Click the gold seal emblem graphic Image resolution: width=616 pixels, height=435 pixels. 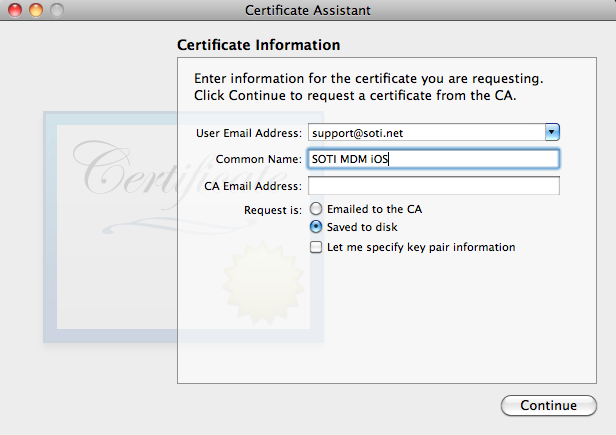coord(263,281)
